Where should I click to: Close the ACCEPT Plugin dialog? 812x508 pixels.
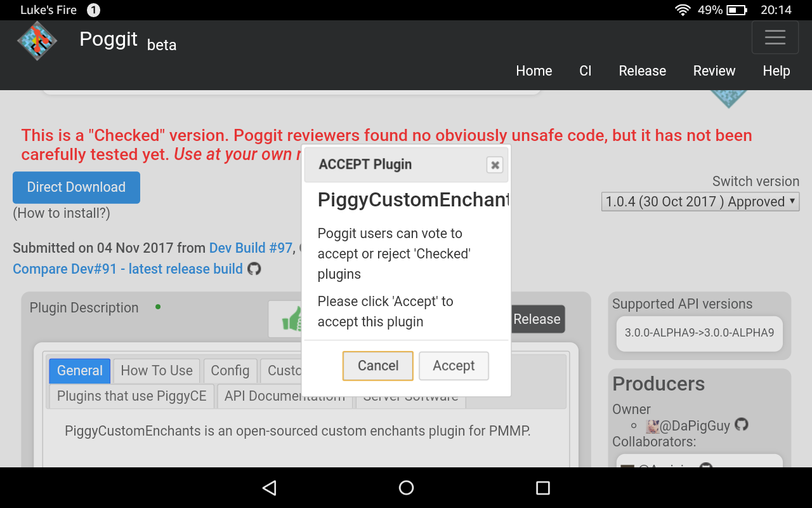point(495,165)
